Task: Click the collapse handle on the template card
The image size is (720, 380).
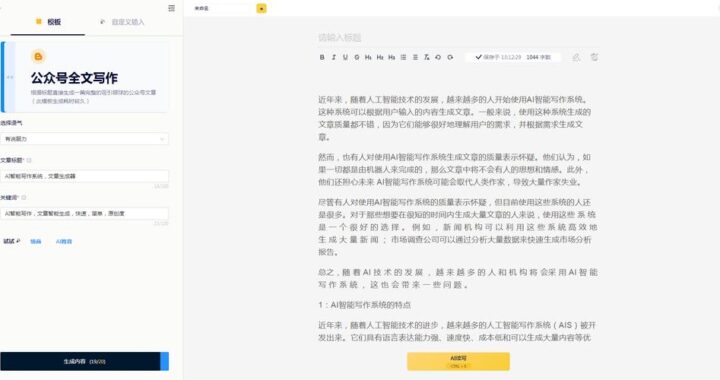Action: click(x=9, y=77)
